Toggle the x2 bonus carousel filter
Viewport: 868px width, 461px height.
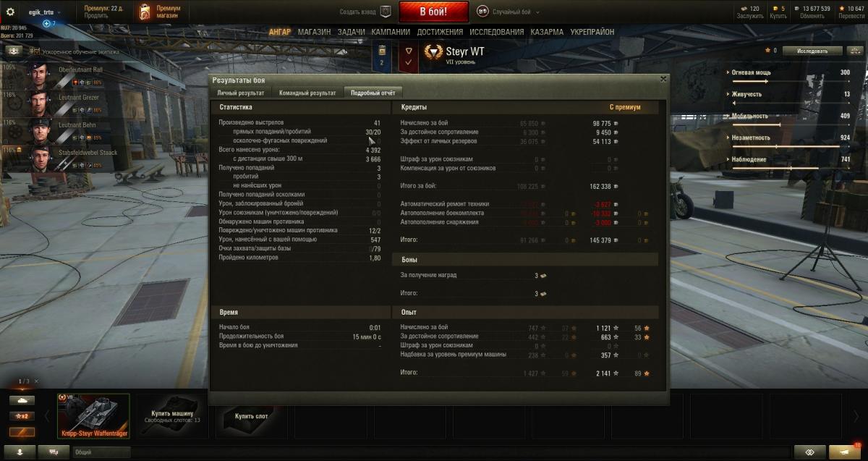[x=22, y=416]
